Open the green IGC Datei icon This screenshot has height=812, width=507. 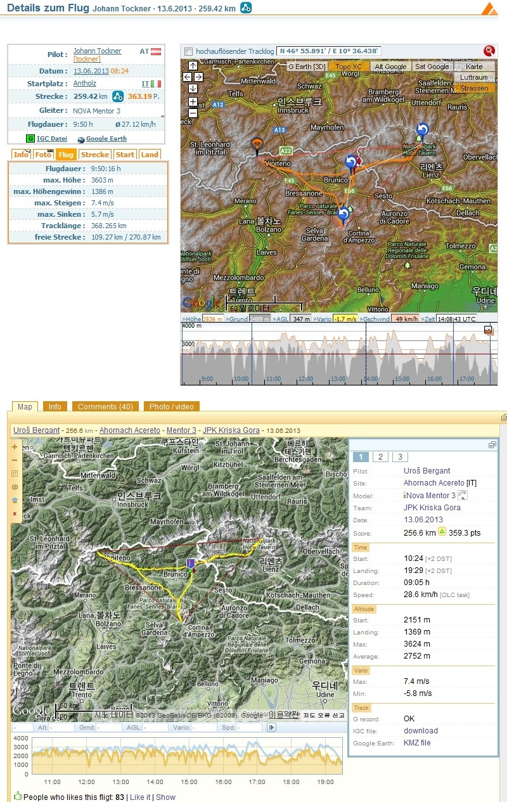click(30, 138)
